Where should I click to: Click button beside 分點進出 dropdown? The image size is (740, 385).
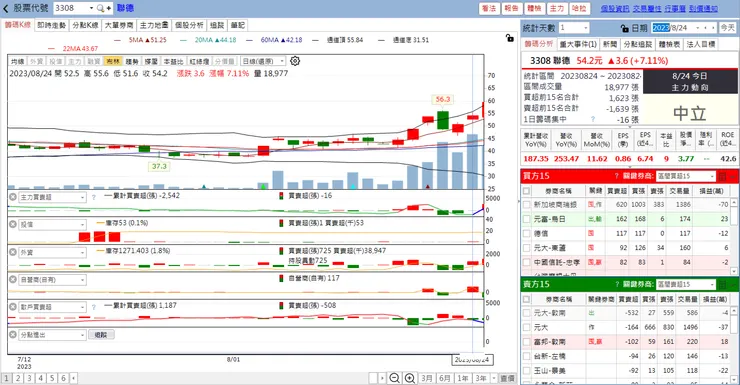point(101,335)
